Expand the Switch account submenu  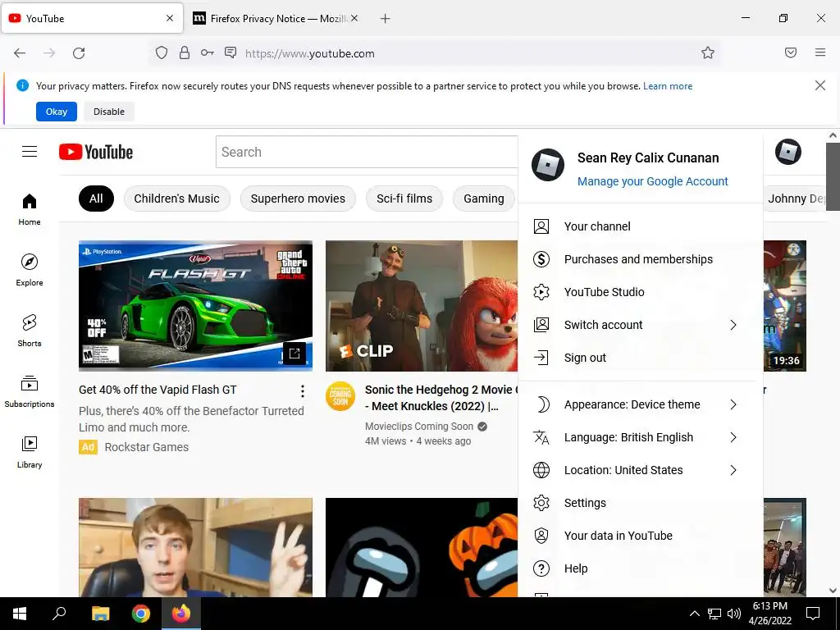click(733, 325)
